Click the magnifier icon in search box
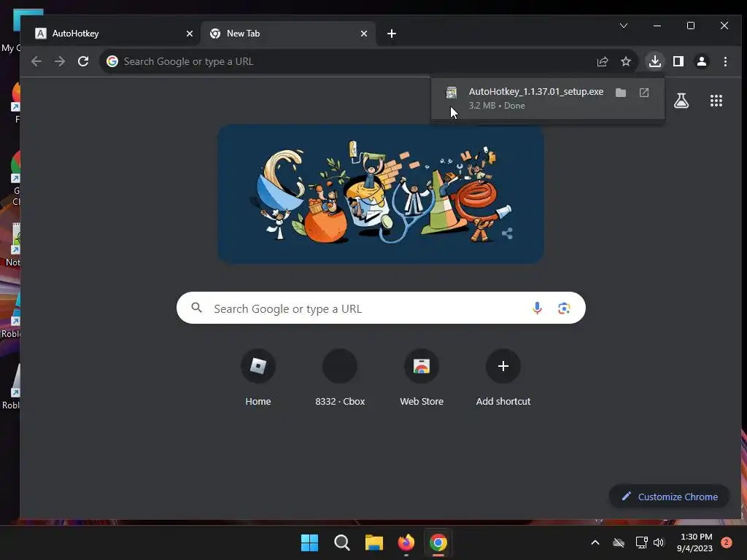Image resolution: width=747 pixels, height=560 pixels. [196, 308]
